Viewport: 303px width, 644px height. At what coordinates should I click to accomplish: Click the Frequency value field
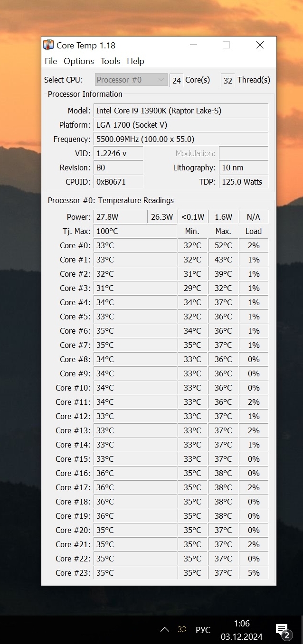180,139
